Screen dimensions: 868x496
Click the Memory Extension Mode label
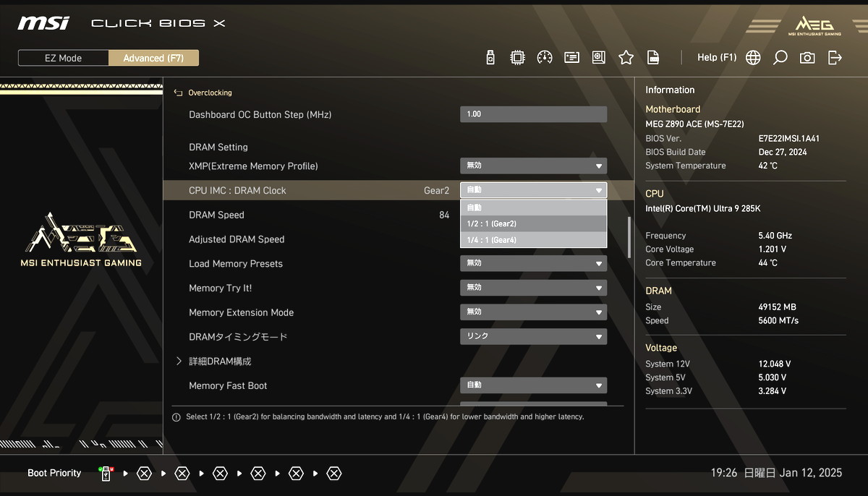click(x=241, y=312)
